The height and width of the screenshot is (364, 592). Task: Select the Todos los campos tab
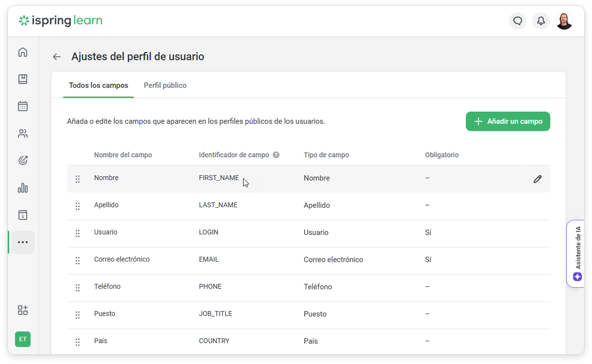[x=99, y=85]
